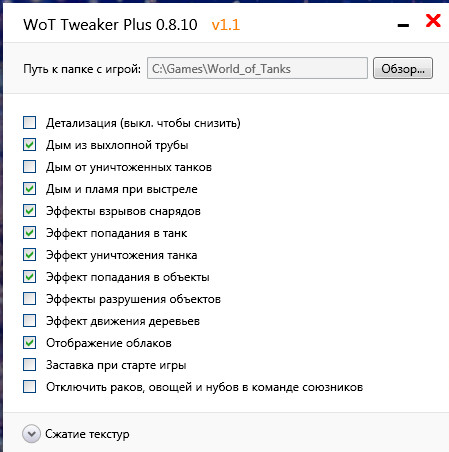Click the orange v1.1 version label
Viewport: 449px width, 452px height.
tap(226, 25)
